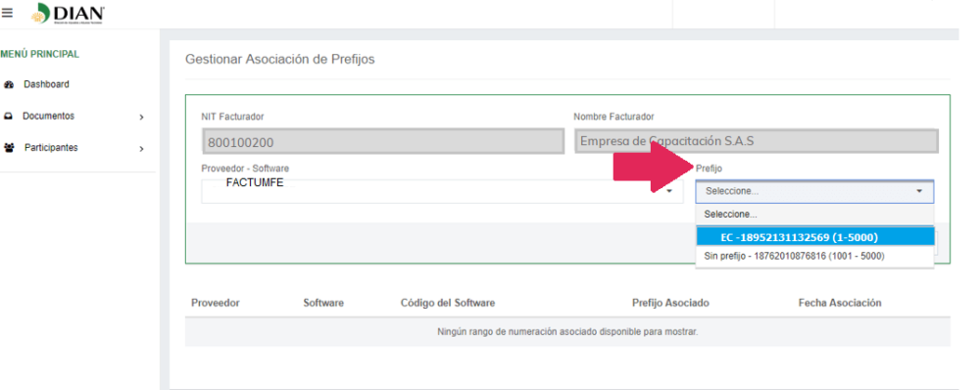Open the Documentos menu item
This screenshot has height=390, width=980.
(x=49, y=117)
